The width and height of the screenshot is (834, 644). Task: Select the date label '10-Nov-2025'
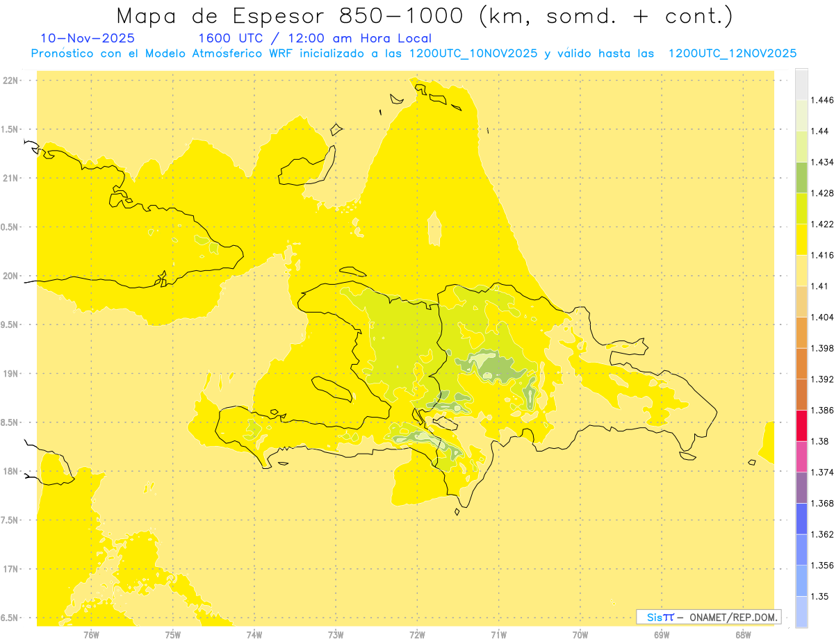click(x=88, y=38)
